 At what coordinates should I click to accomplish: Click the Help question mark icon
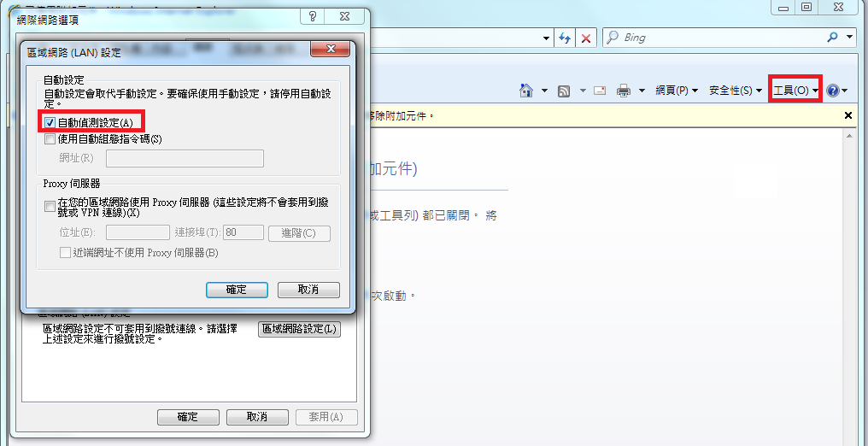[x=833, y=91]
